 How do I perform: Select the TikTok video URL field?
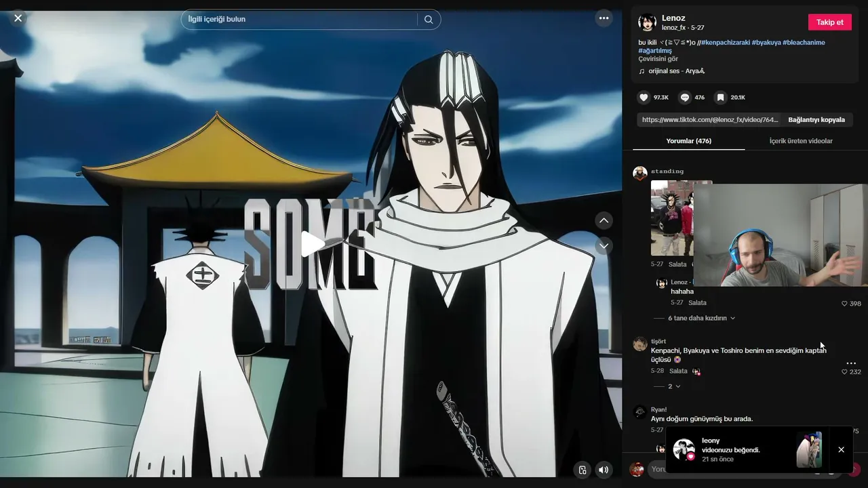[x=709, y=120]
